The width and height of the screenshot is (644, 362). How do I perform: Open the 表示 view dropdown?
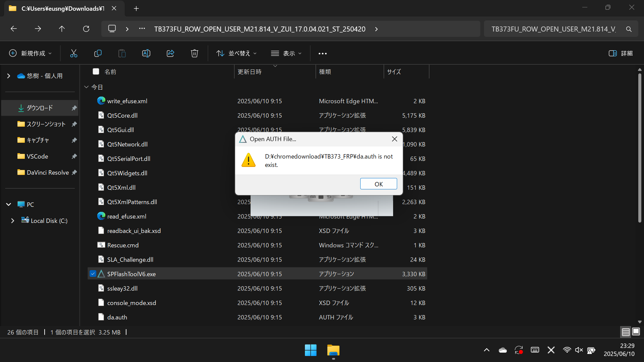click(x=286, y=53)
